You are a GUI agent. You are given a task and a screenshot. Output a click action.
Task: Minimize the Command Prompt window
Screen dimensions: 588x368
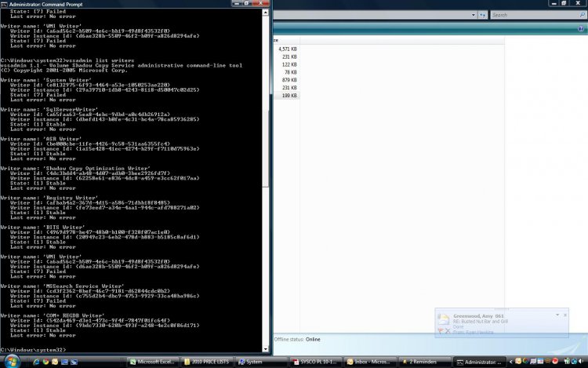[x=237, y=3]
